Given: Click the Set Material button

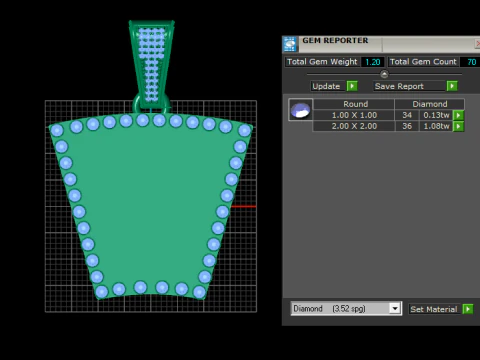Looking at the screenshot, I should (435, 309).
